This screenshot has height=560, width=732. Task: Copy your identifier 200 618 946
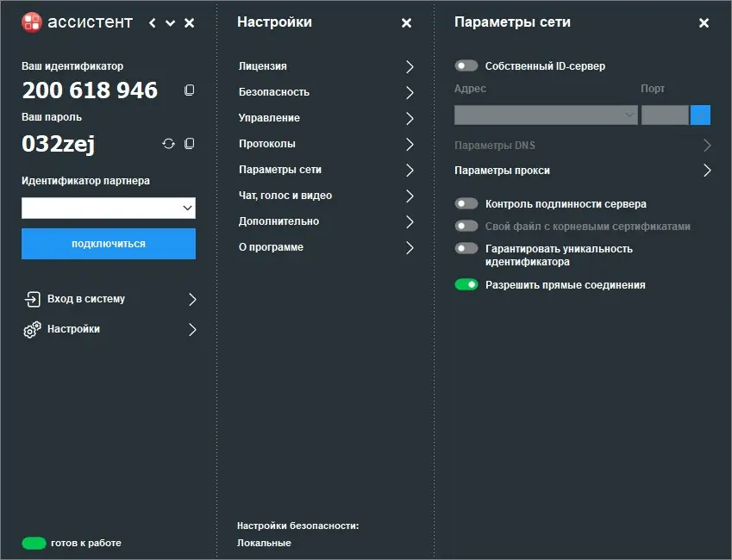pyautogui.click(x=189, y=90)
